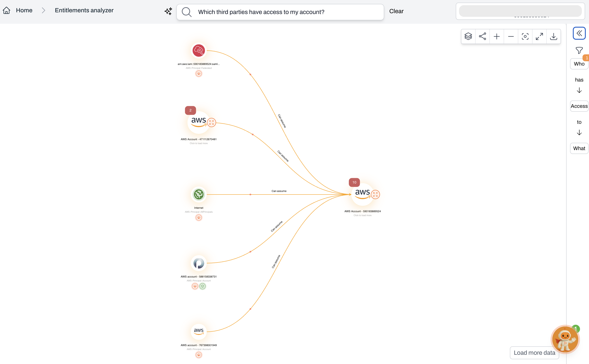Open the Home breadcrumb link
The image size is (589, 364).
[24, 10]
